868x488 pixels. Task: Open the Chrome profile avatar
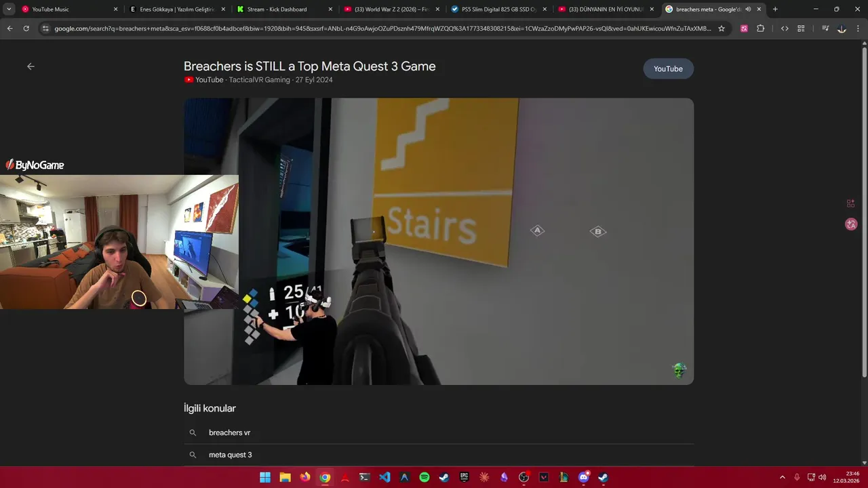click(842, 28)
